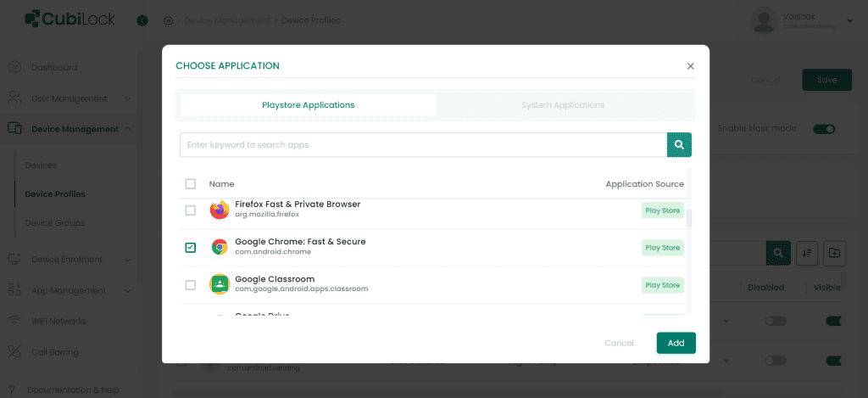
Task: Expand the App Management chevron
Action: click(127, 290)
